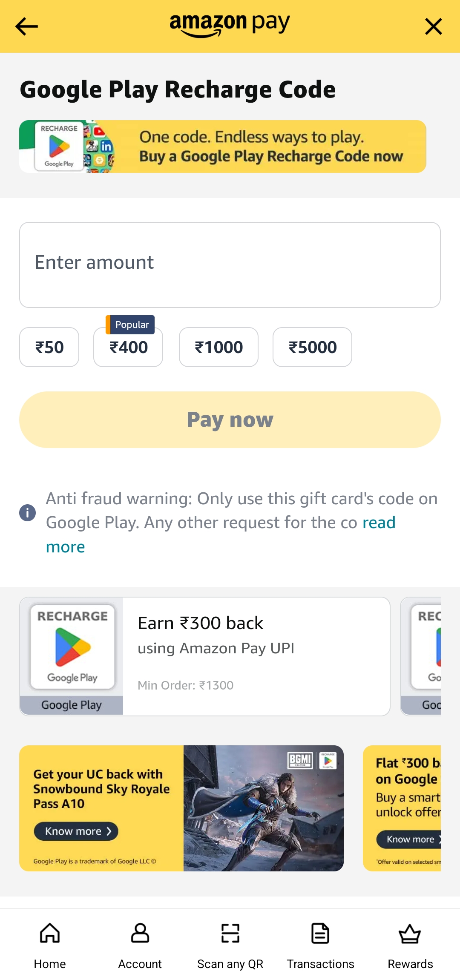Go to Account tab

pyautogui.click(x=140, y=945)
